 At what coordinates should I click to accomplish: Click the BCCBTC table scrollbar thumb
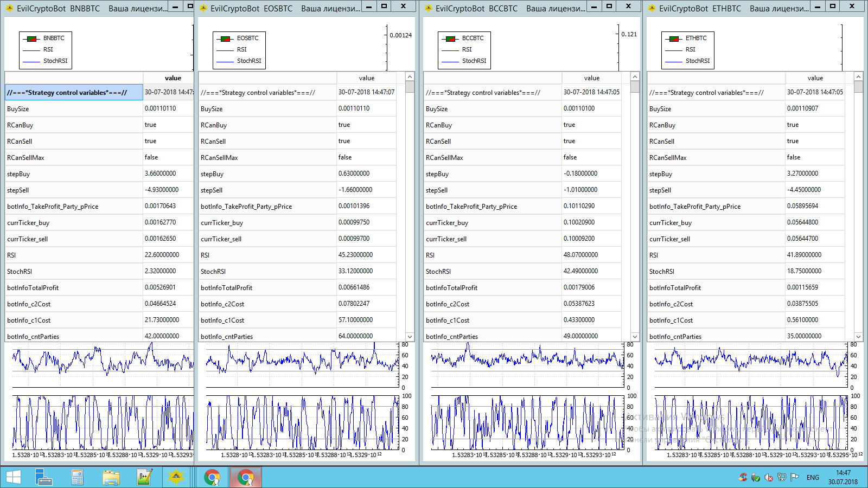point(635,87)
